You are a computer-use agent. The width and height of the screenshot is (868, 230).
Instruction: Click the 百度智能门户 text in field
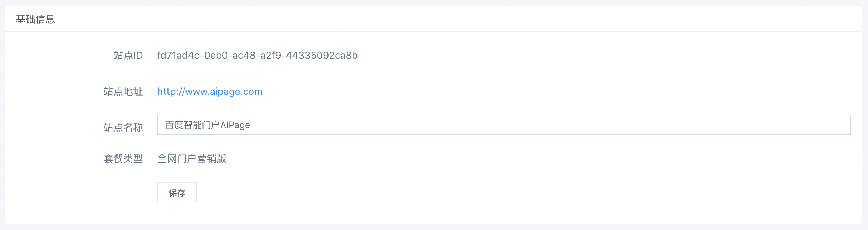pyautogui.click(x=192, y=125)
